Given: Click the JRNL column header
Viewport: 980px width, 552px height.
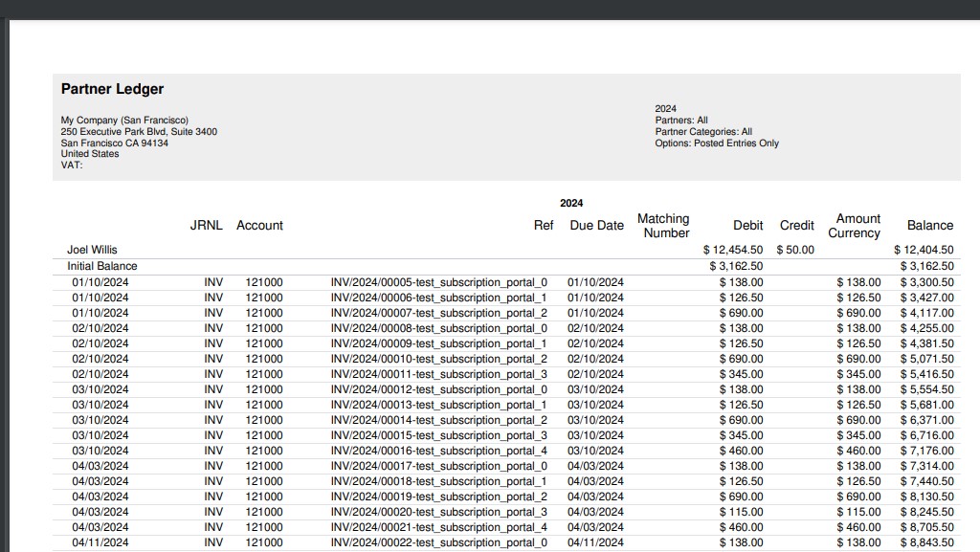Looking at the screenshot, I should tap(207, 226).
